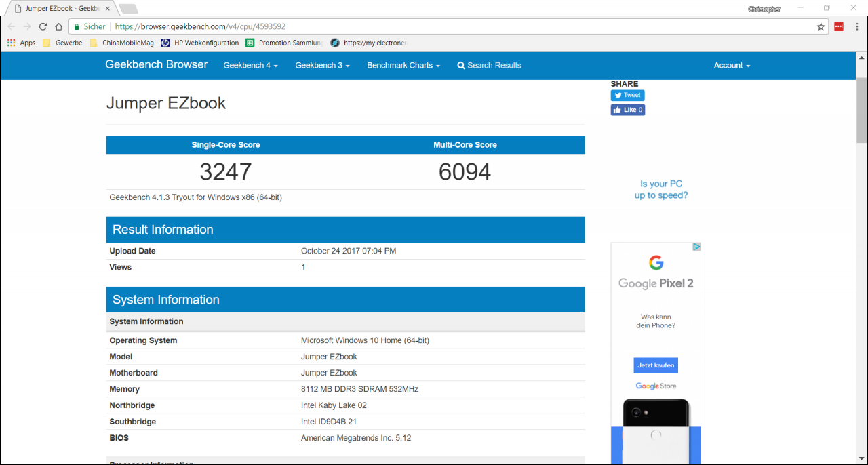Click the Views count link '1'
868x465 pixels.
point(303,267)
